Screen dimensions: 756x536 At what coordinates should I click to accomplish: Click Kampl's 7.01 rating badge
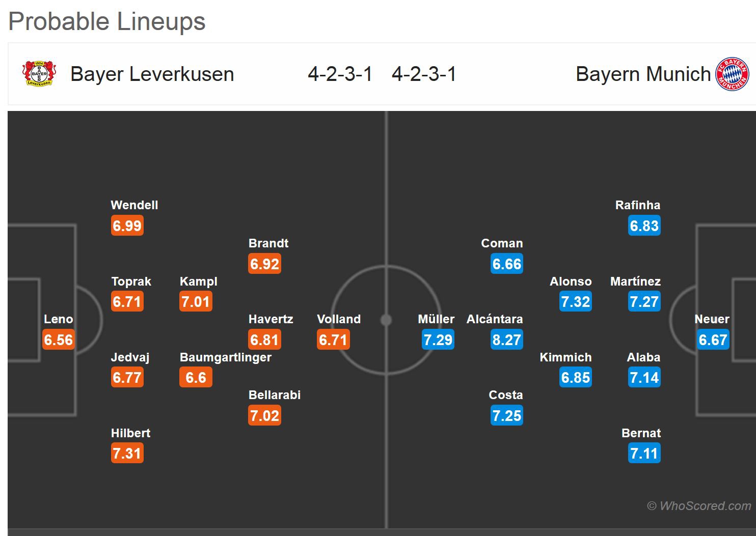tap(196, 301)
